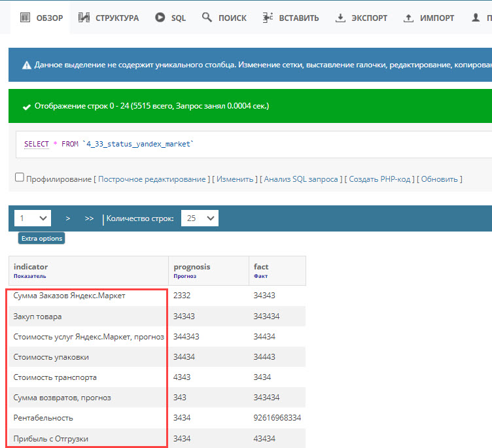The image size is (492, 448).
Task: Click the warning triangle icon in blue banner
Action: (27, 65)
